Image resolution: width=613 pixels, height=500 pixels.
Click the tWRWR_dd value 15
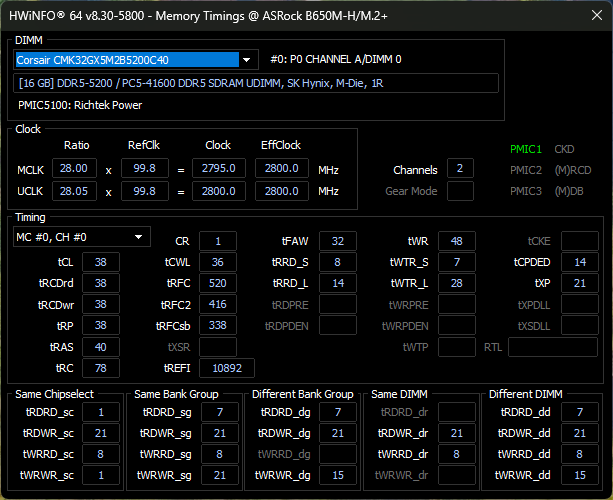(x=580, y=475)
